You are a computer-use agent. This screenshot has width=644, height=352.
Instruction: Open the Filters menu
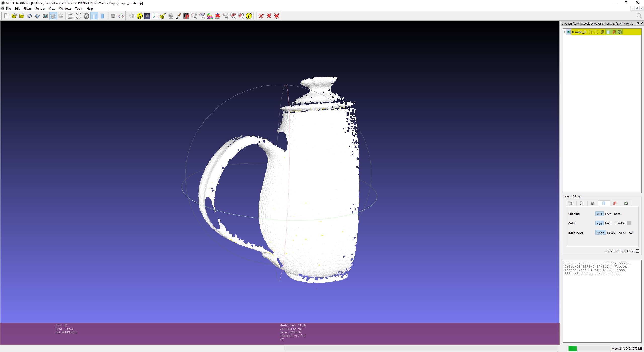pos(27,9)
